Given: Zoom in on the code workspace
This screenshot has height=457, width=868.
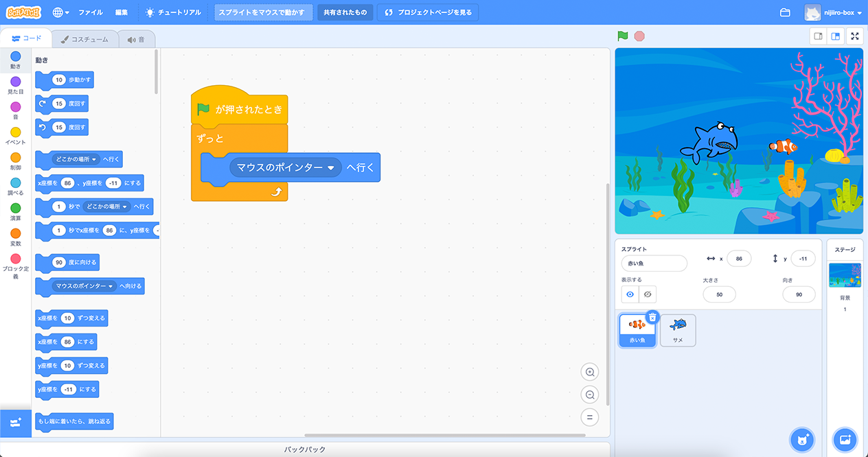Looking at the screenshot, I should [589, 372].
